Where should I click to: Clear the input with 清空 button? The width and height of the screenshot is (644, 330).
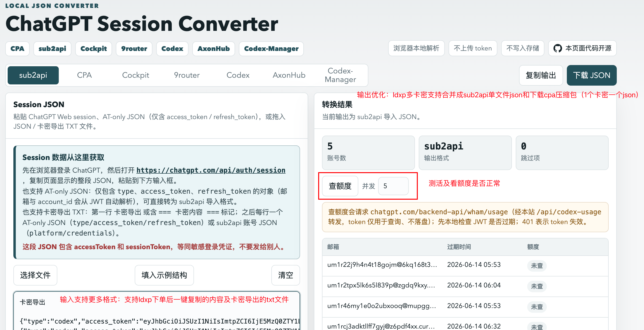click(x=285, y=275)
